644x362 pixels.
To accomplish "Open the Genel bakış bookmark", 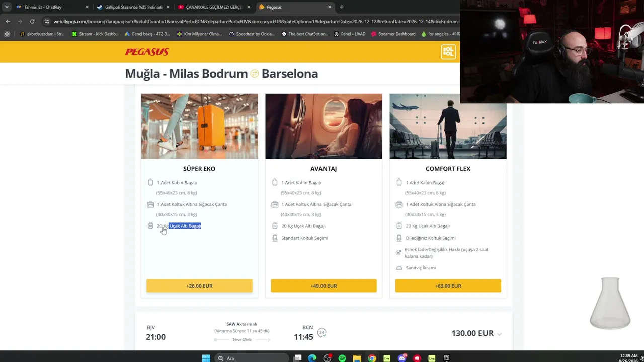I will click(x=147, y=34).
